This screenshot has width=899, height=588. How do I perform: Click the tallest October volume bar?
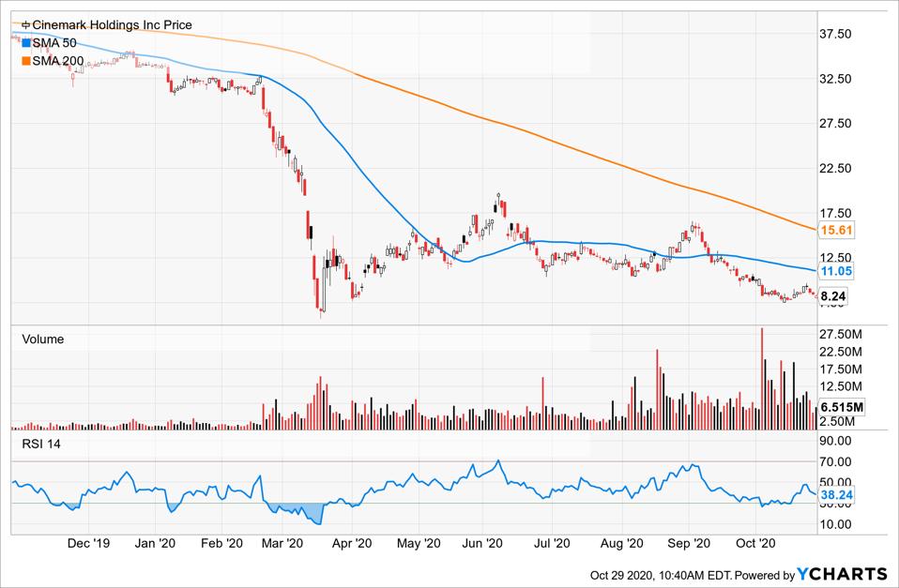click(x=762, y=378)
